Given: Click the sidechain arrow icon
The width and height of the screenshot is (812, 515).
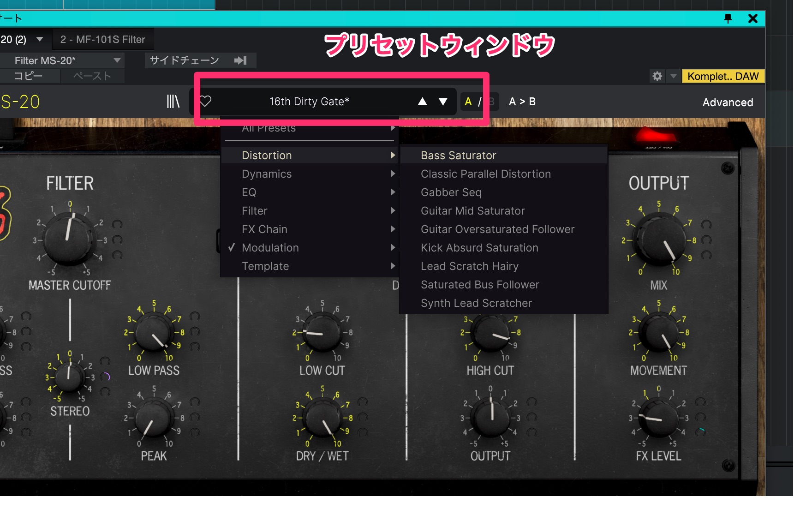Looking at the screenshot, I should [240, 60].
